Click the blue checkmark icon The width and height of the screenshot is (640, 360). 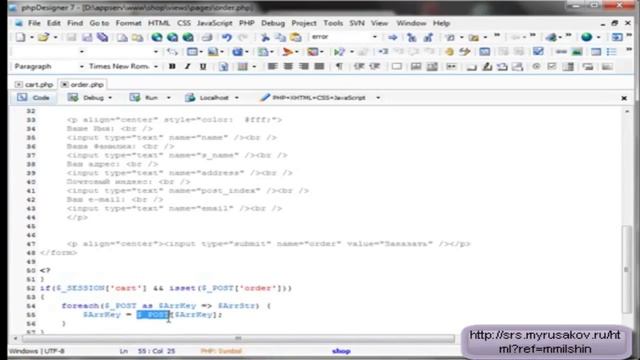(538, 52)
